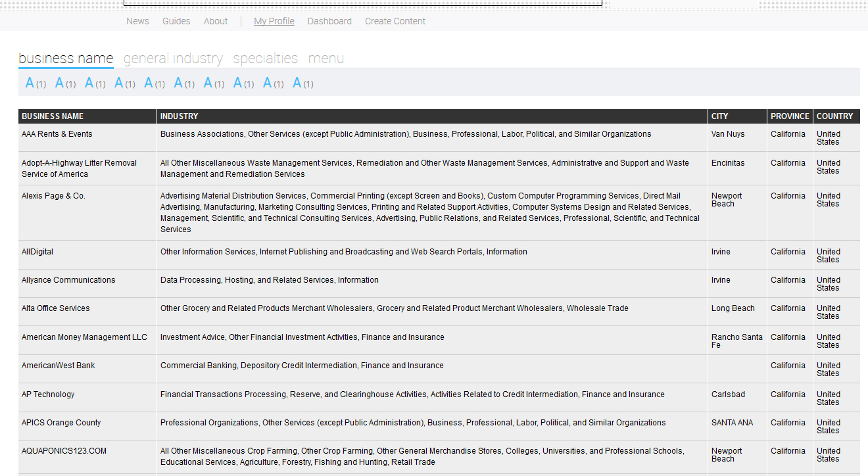Open the AQUAPONICS123.COM business entry
Screen dimensions: 868x476
64,451
